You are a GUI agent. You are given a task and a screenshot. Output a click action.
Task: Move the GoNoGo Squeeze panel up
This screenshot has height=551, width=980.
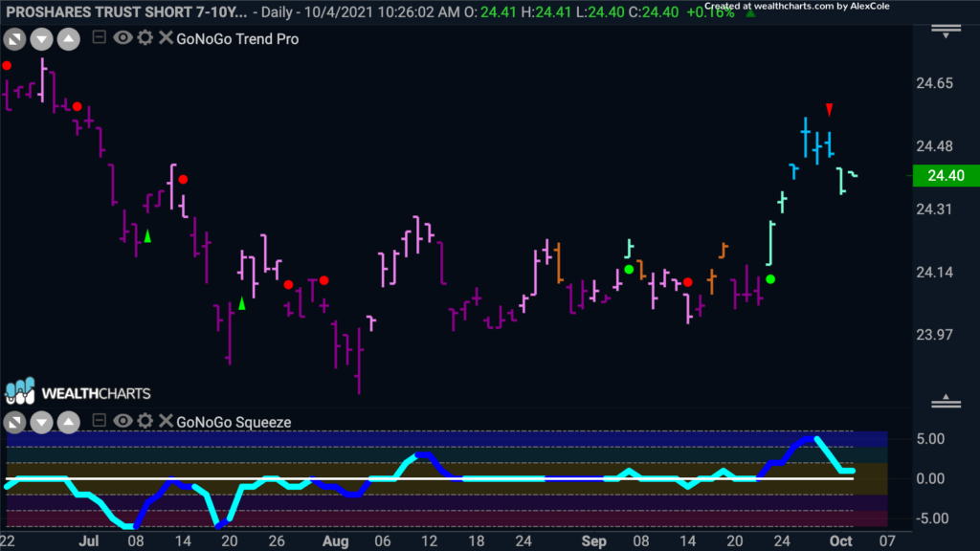click(x=69, y=423)
